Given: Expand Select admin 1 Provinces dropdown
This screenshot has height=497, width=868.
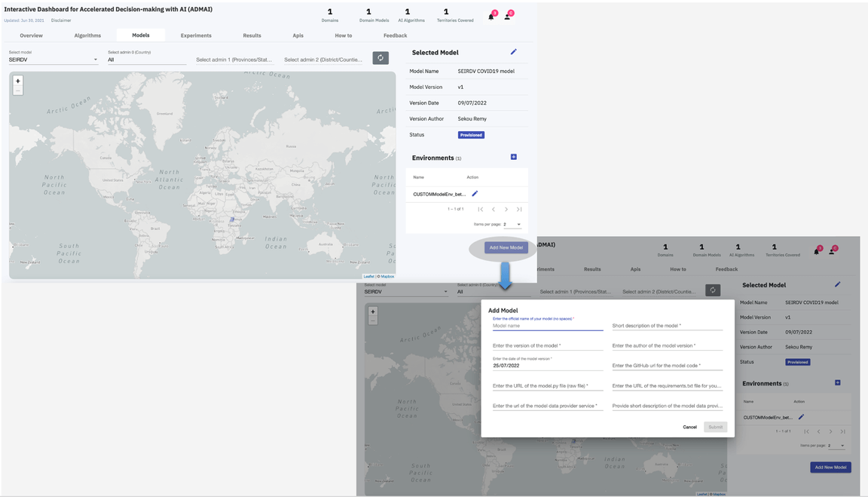Looking at the screenshot, I should (x=234, y=60).
